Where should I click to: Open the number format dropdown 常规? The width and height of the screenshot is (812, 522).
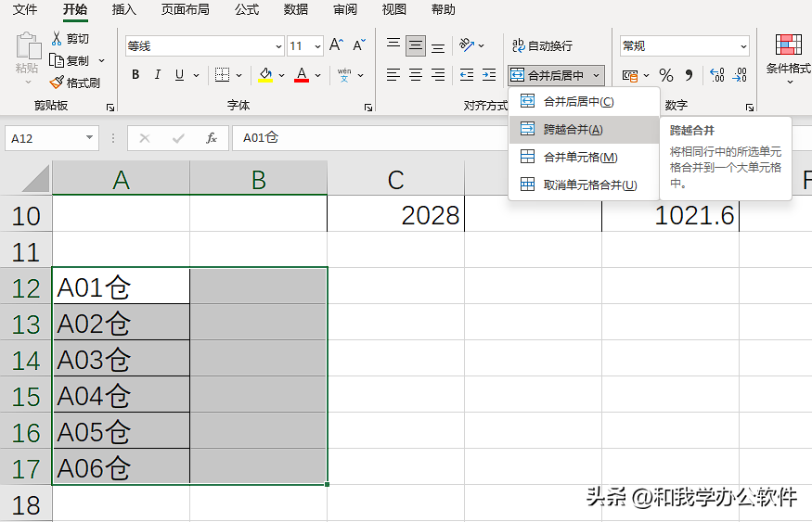[x=743, y=46]
